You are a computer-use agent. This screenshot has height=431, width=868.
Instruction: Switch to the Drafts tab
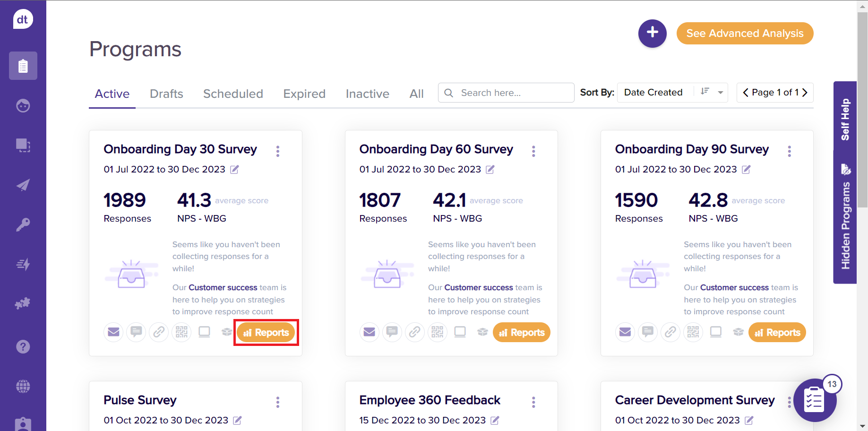pos(166,94)
